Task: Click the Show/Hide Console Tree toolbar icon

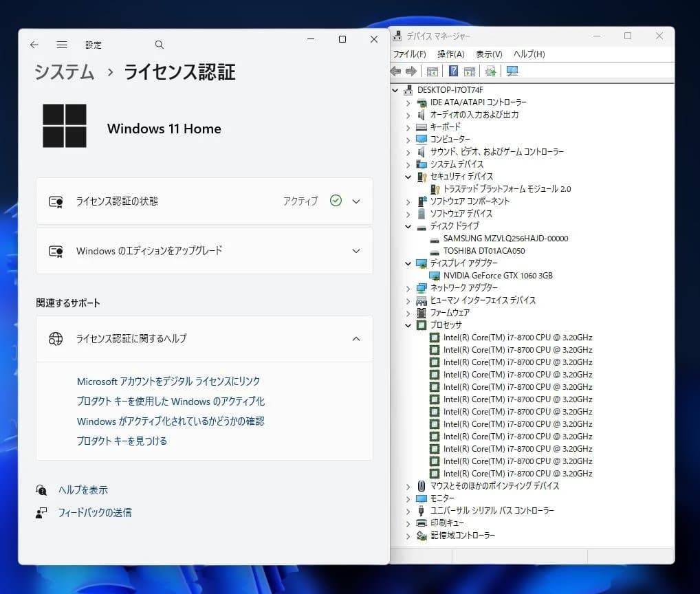Action: (x=432, y=71)
